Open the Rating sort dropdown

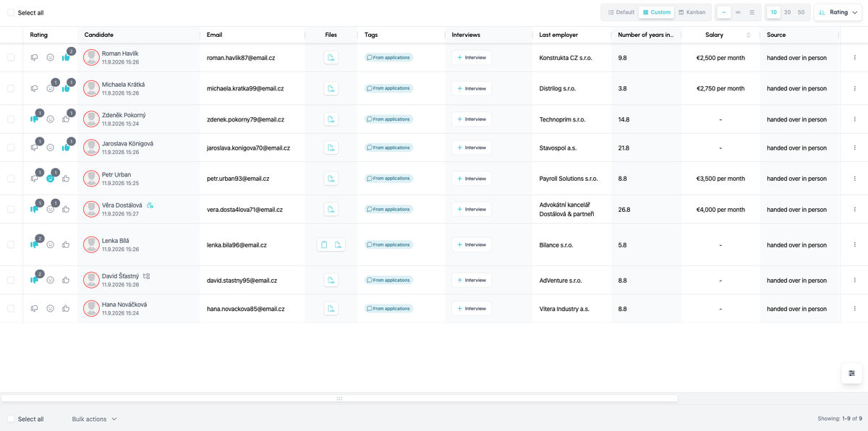point(838,12)
